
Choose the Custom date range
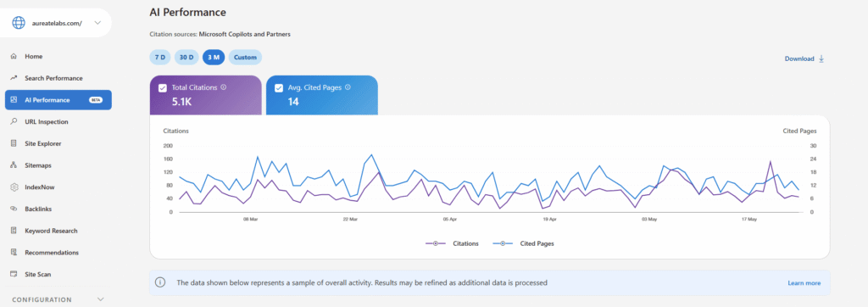(x=245, y=57)
